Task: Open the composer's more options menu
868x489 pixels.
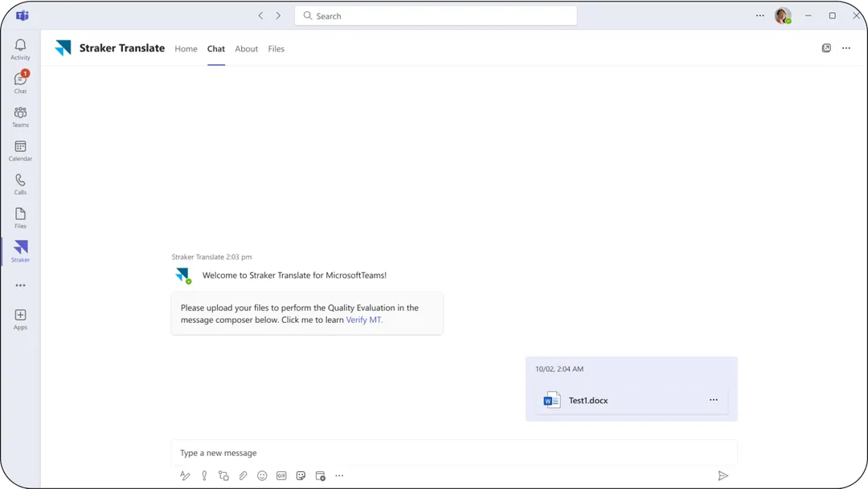Action: pyautogui.click(x=339, y=475)
